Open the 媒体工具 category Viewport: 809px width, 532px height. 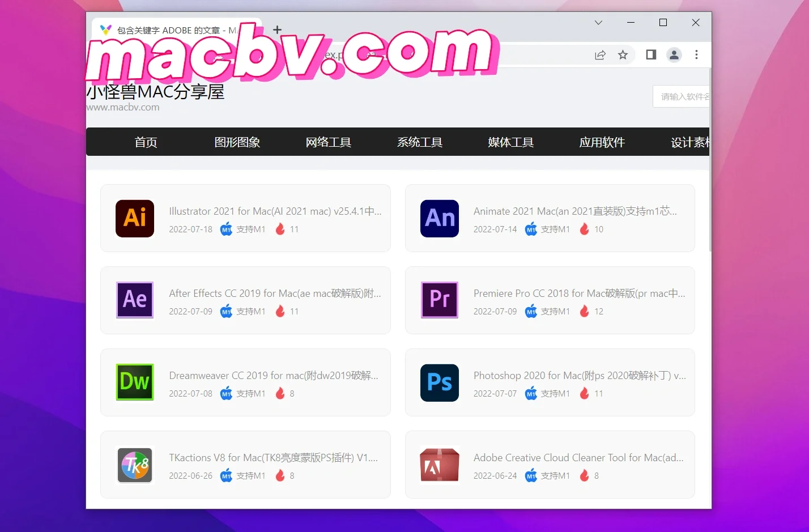click(x=511, y=142)
